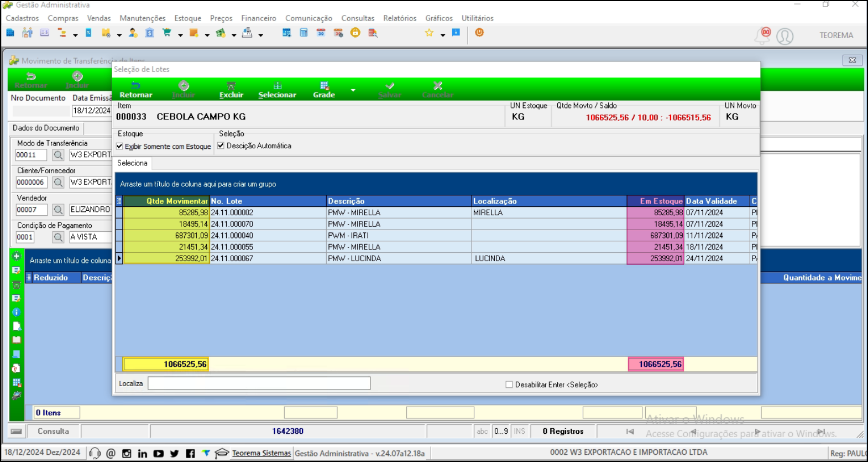This screenshot has height=462, width=868.
Task: Click the Selecionar button
Action: coord(277,90)
